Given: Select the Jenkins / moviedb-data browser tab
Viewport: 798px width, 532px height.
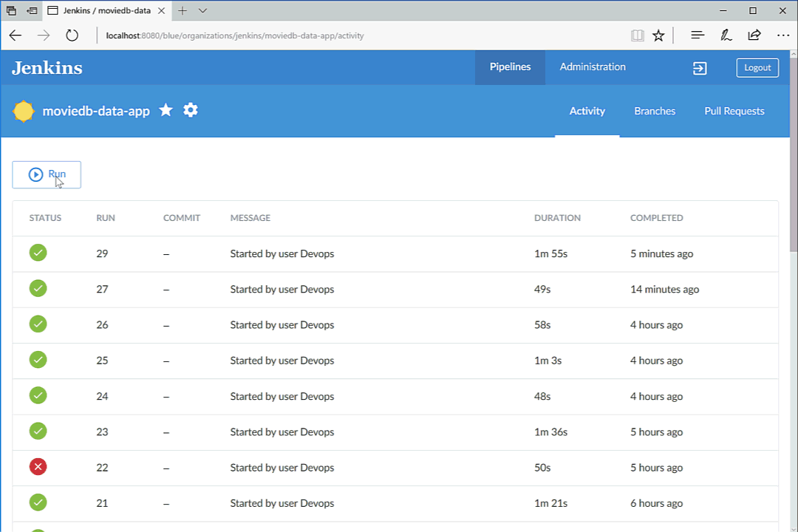Looking at the screenshot, I should (x=106, y=10).
